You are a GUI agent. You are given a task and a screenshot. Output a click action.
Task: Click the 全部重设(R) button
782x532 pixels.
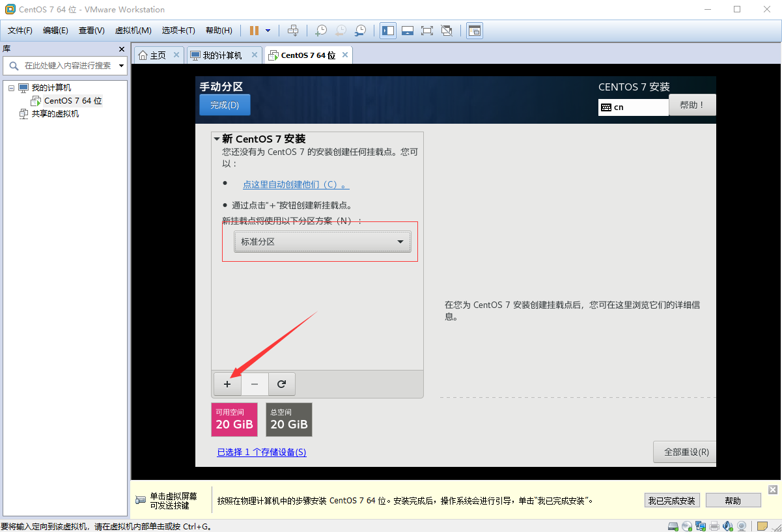click(x=684, y=452)
